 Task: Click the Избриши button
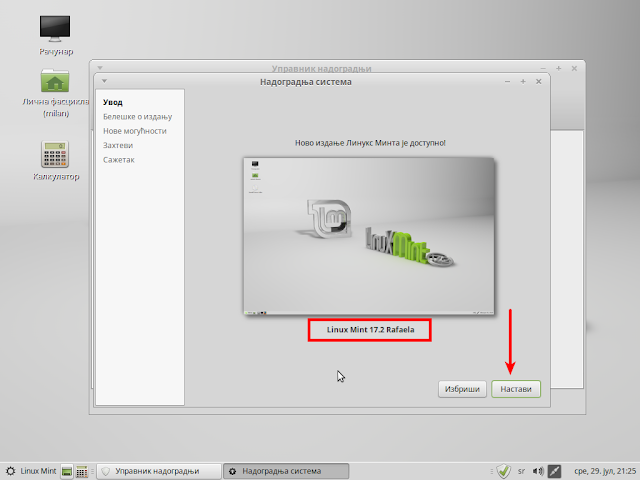point(462,389)
